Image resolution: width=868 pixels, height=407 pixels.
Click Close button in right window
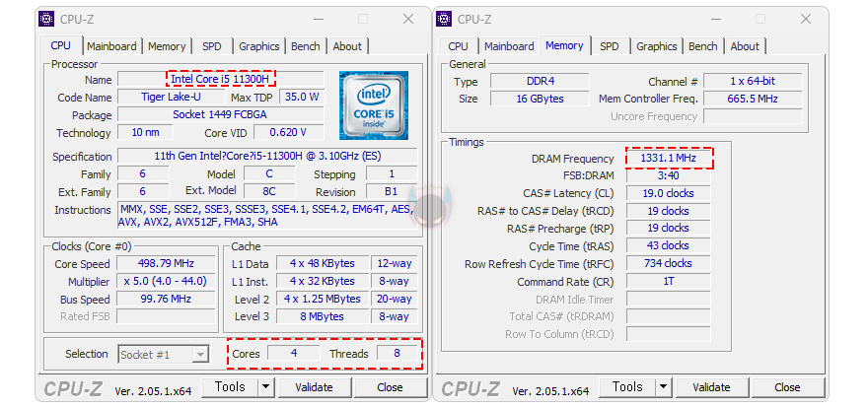pos(787,387)
